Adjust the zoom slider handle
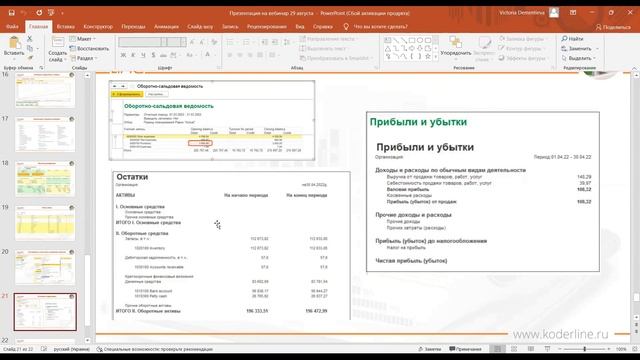The width and height of the screenshot is (640, 360). (x=585, y=349)
